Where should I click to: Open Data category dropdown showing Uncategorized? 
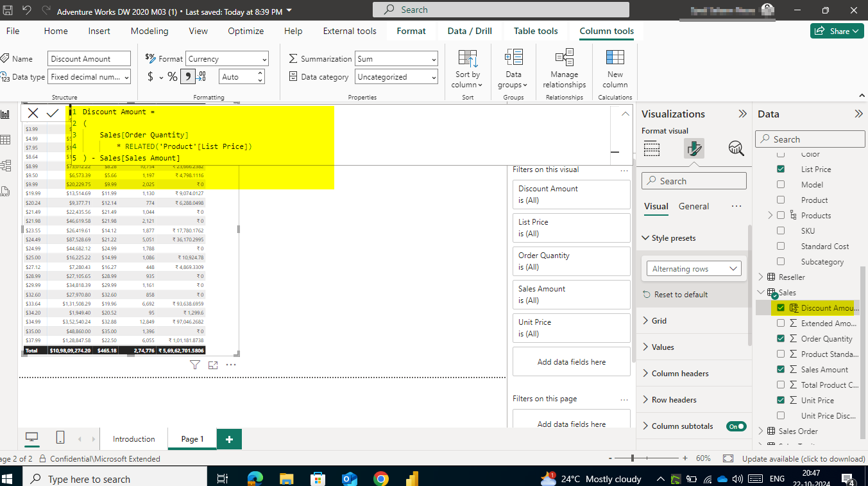[396, 77]
